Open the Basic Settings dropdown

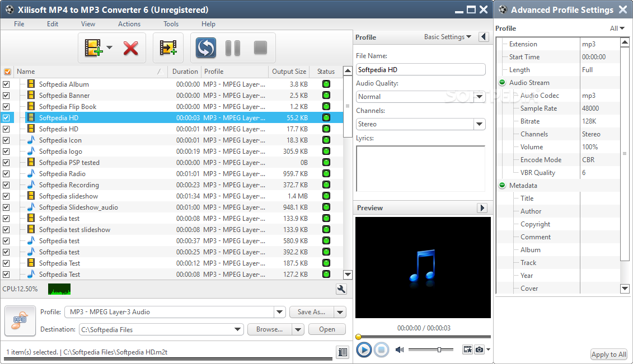point(447,37)
